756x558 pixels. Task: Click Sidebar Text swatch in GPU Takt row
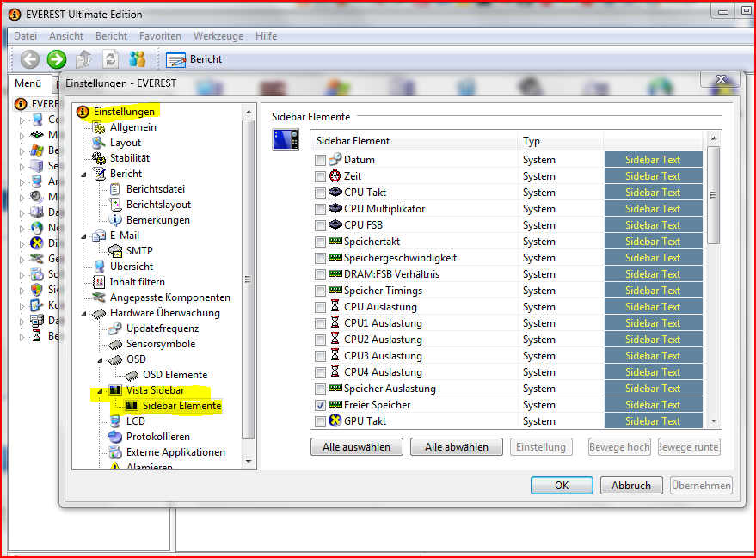coord(654,421)
